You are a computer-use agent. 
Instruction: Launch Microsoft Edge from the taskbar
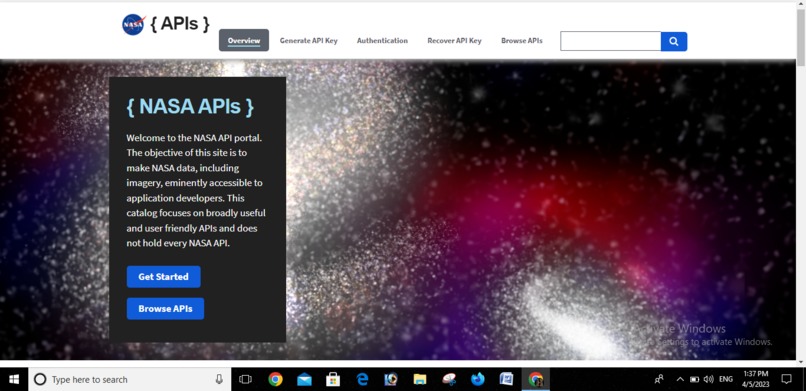pos(362,379)
